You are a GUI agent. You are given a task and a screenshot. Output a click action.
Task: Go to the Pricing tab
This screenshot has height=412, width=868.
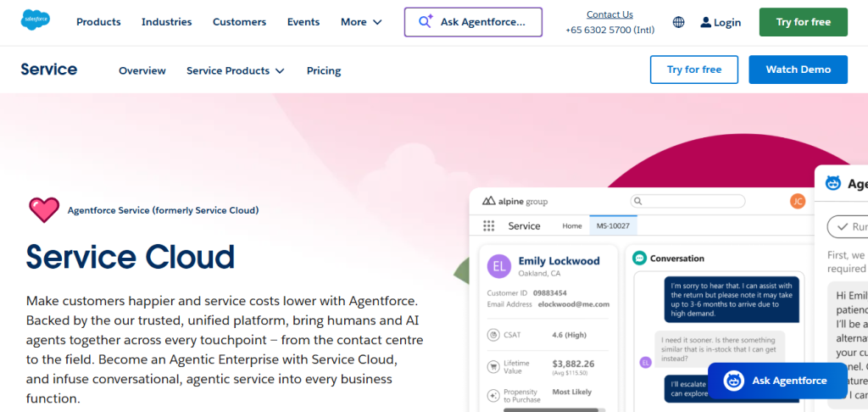tap(324, 70)
